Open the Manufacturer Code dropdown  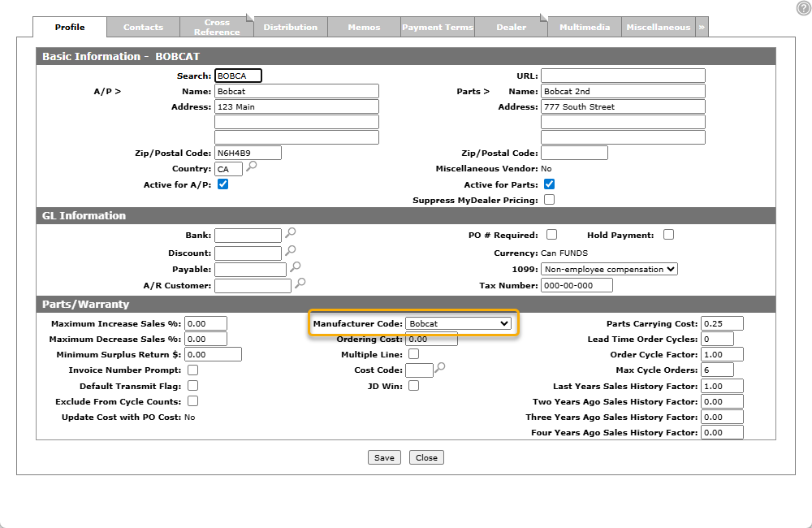tap(459, 323)
